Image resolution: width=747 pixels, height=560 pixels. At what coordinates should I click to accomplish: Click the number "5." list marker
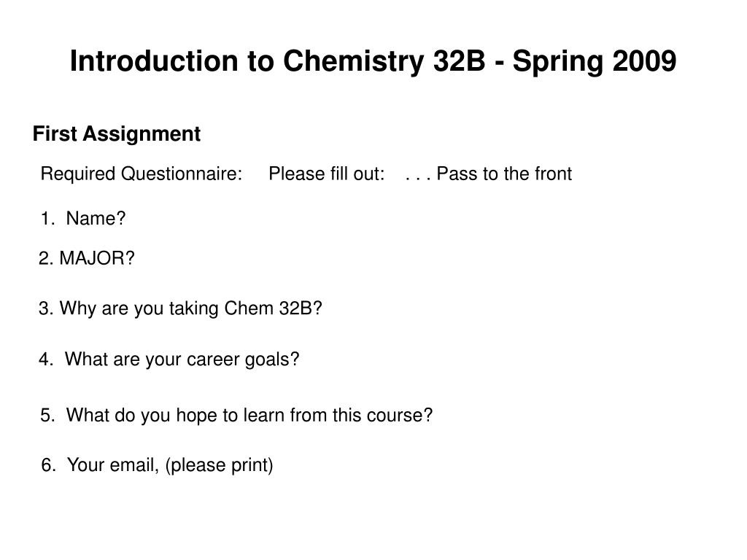click(47, 415)
